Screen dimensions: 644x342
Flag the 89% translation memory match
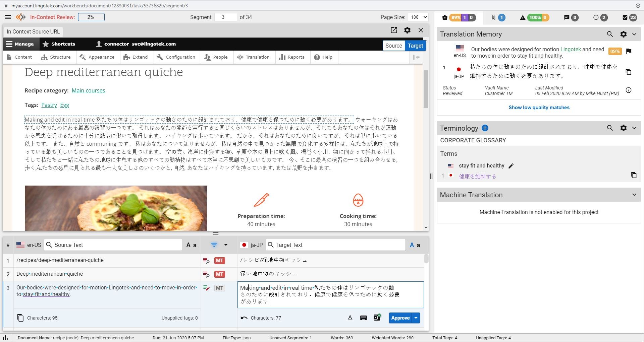pyautogui.click(x=629, y=51)
